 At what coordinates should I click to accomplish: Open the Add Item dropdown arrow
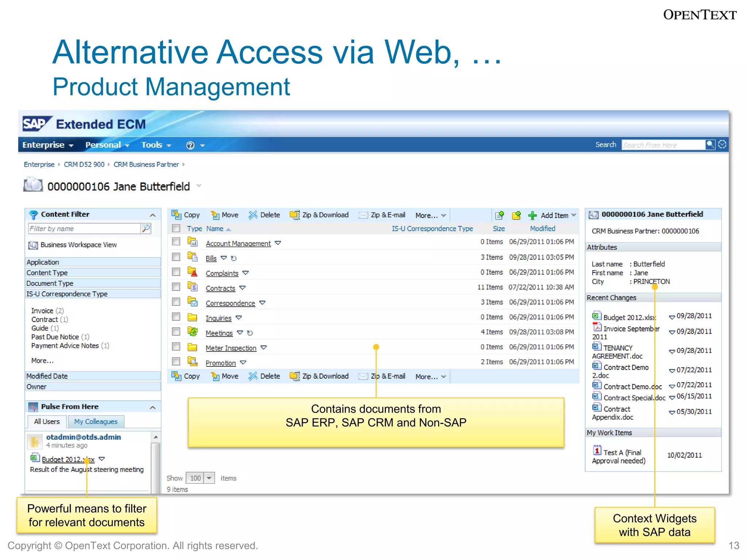tap(573, 215)
